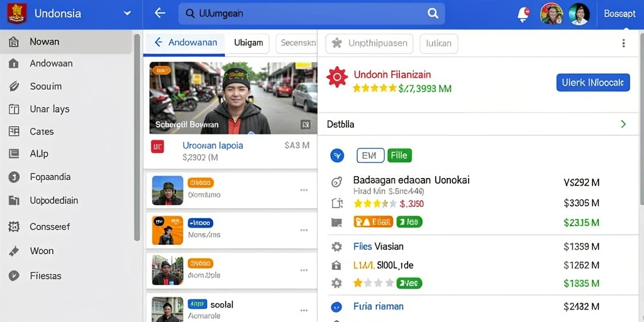Open Badaagan edaoan Uonokai entry
The height and width of the screenshot is (322, 644).
411,180
